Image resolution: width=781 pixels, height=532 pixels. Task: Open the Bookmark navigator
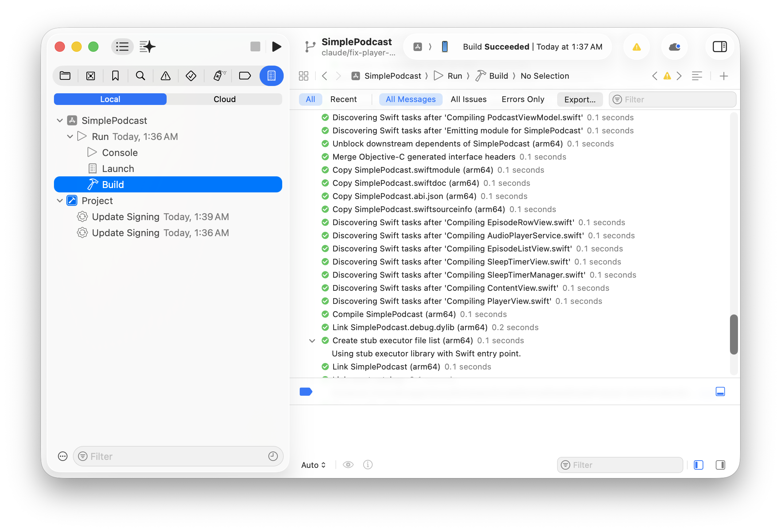(x=115, y=76)
